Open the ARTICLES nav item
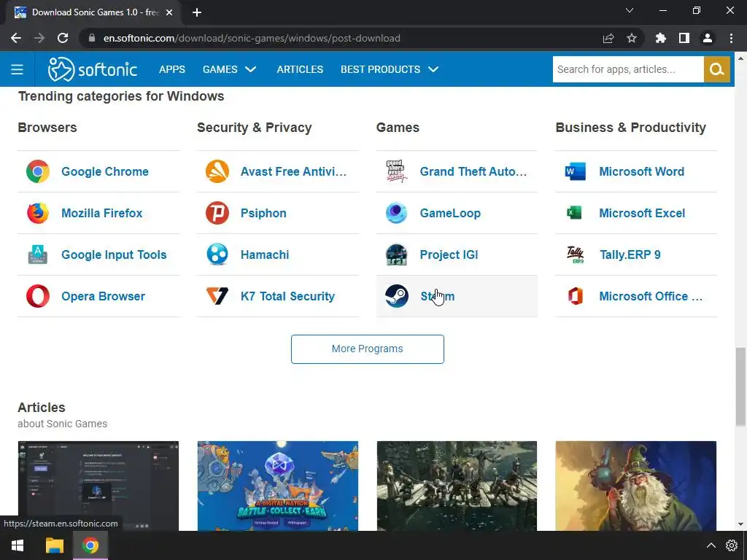The width and height of the screenshot is (747, 560). coord(300,69)
